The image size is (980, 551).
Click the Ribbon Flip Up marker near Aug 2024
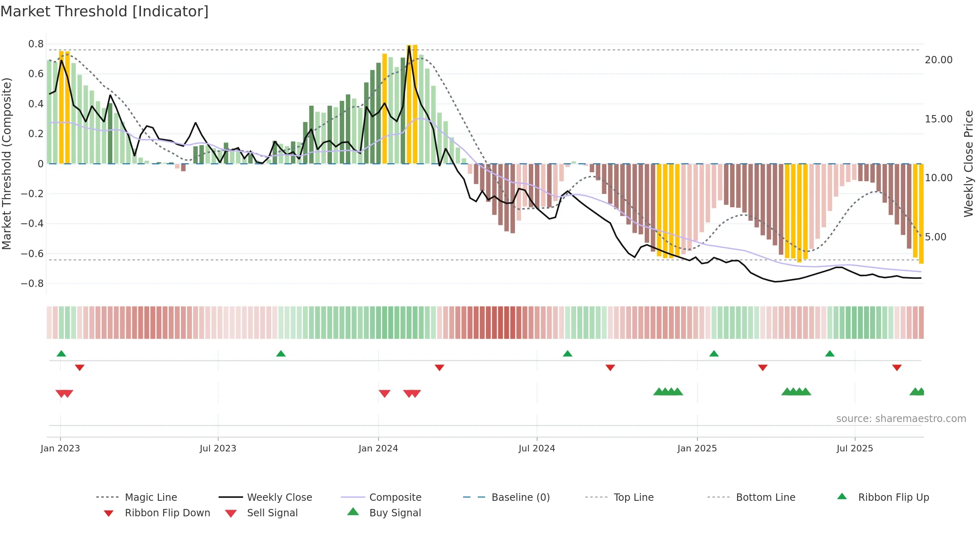pos(568,353)
